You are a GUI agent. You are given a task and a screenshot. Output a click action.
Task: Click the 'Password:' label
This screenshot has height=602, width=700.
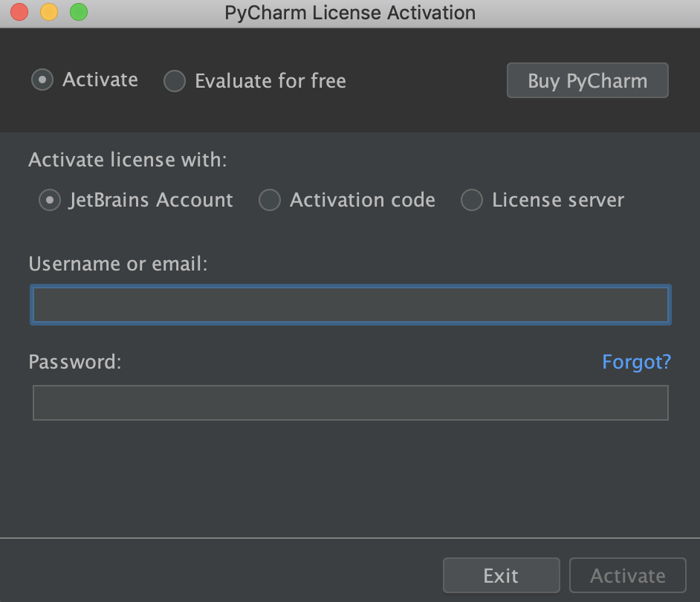click(x=75, y=362)
